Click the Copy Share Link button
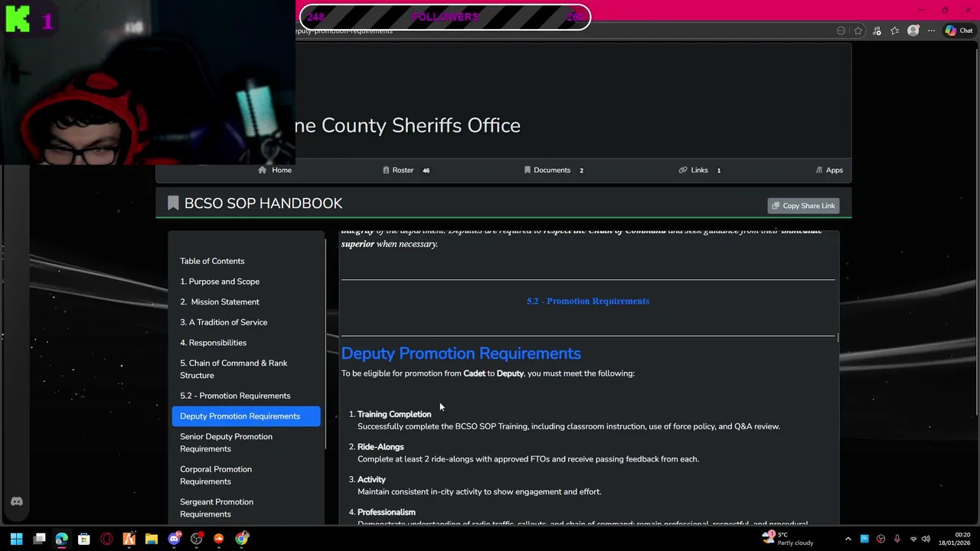 pyautogui.click(x=803, y=206)
